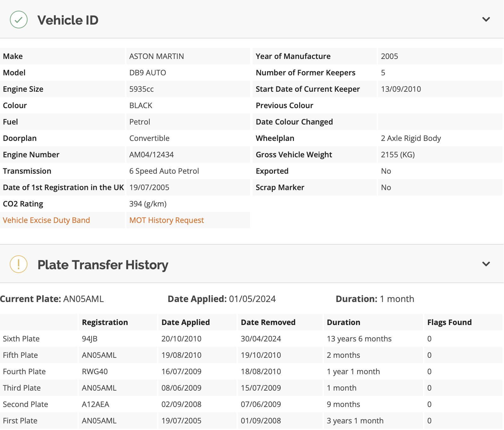Select the Second Plate row label
This screenshot has height=430, width=504.
coord(26,404)
